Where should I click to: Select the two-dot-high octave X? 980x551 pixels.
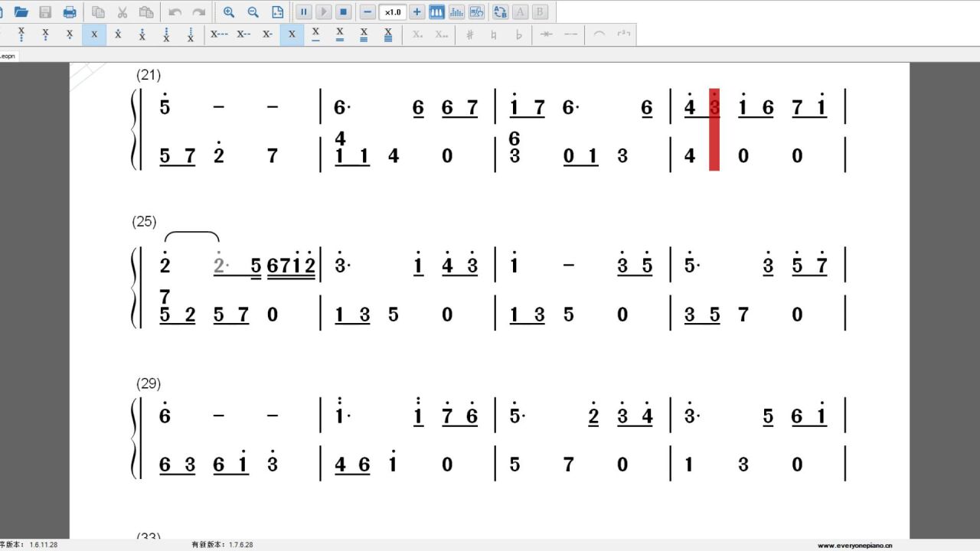tap(142, 34)
